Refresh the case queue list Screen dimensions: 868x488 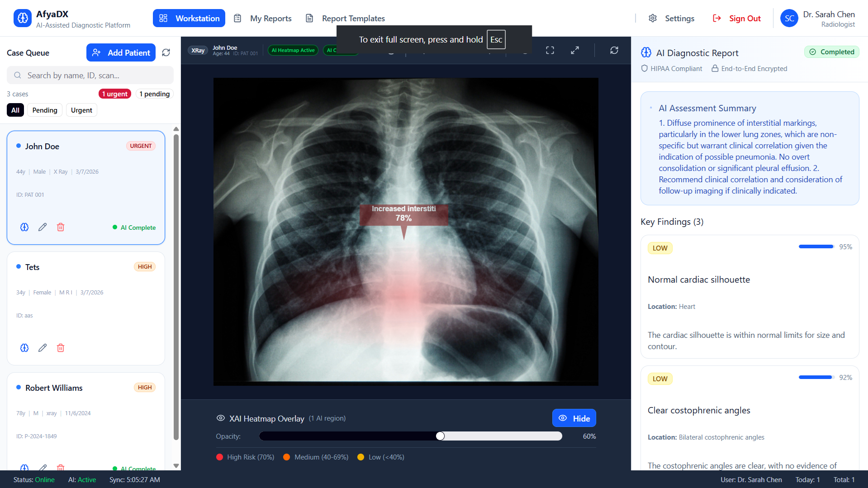point(166,52)
